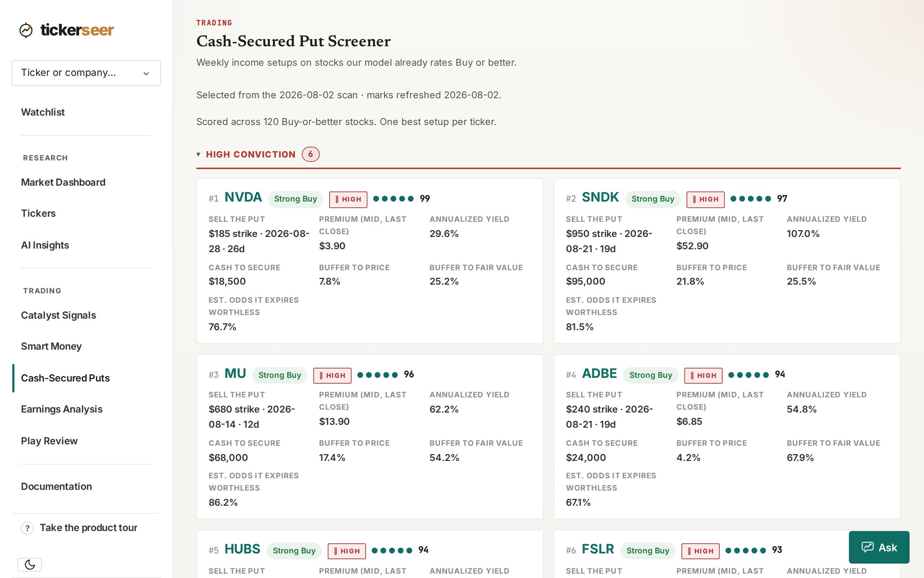Open NVDA ticker link
924x578 pixels.
(x=243, y=197)
